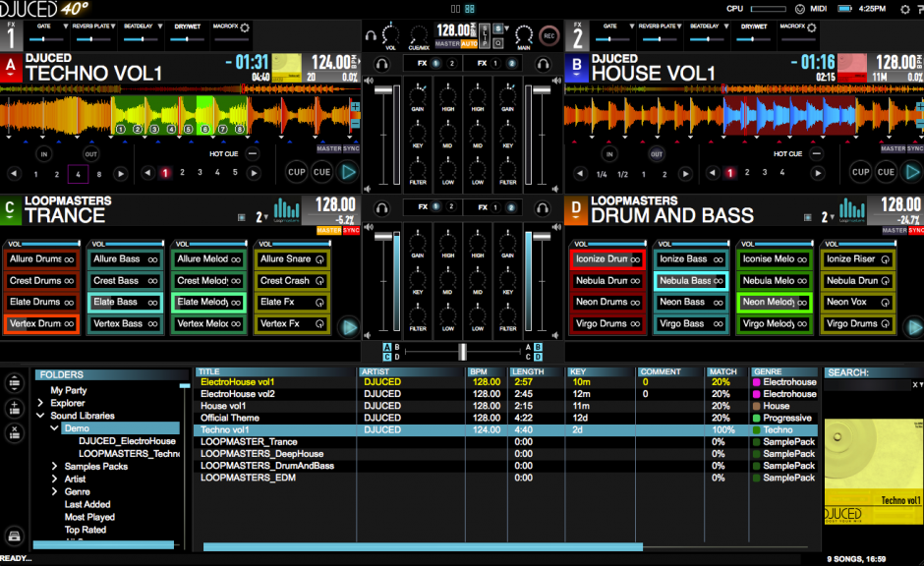Open the GATE effect dropdown in FX 1
Screen dimensions: 924x566
(64, 27)
